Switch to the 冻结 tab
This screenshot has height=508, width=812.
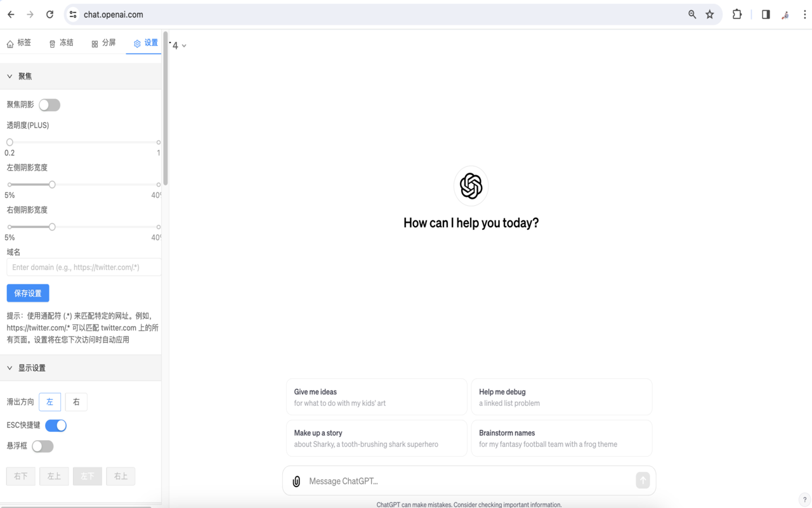[x=61, y=43]
